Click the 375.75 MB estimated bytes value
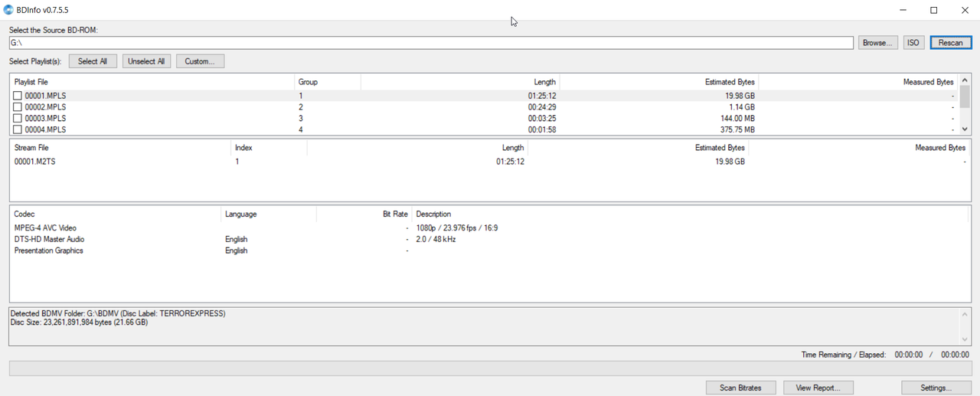980x396 pixels. tap(736, 129)
